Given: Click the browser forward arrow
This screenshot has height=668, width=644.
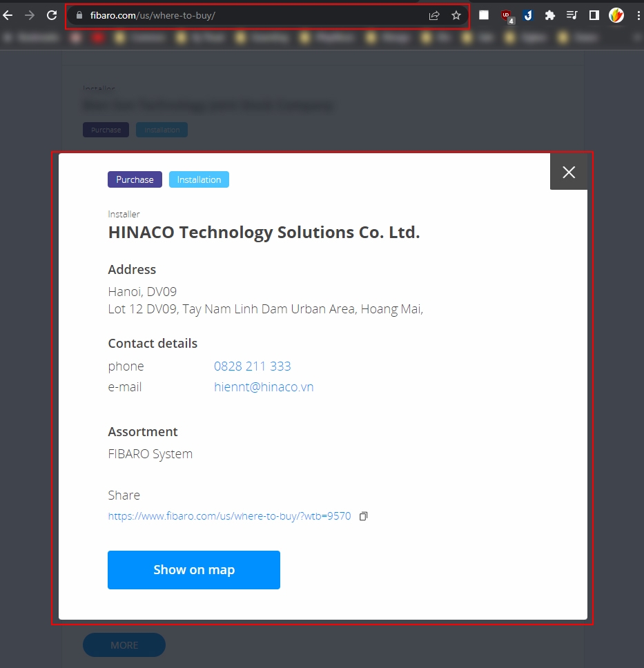Looking at the screenshot, I should (x=30, y=16).
